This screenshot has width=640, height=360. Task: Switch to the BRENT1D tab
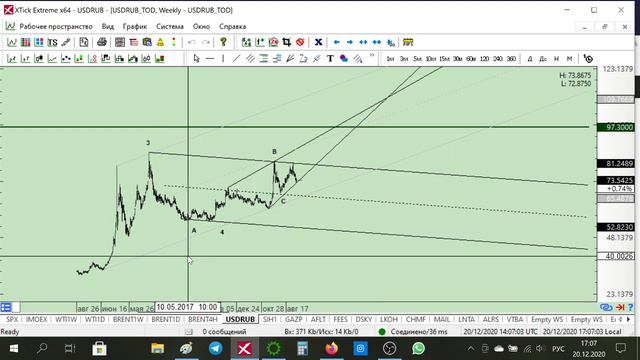[165, 319]
